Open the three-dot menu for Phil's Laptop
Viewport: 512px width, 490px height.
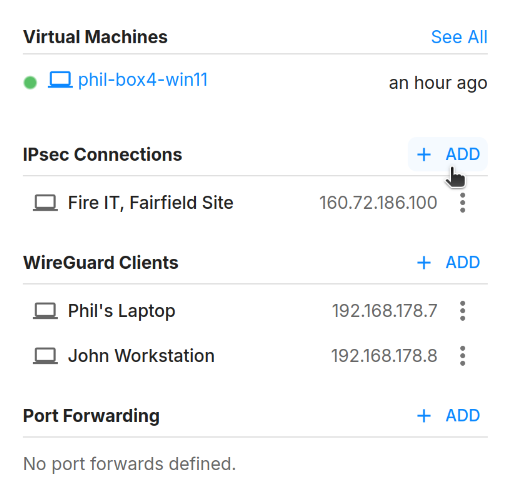(462, 311)
